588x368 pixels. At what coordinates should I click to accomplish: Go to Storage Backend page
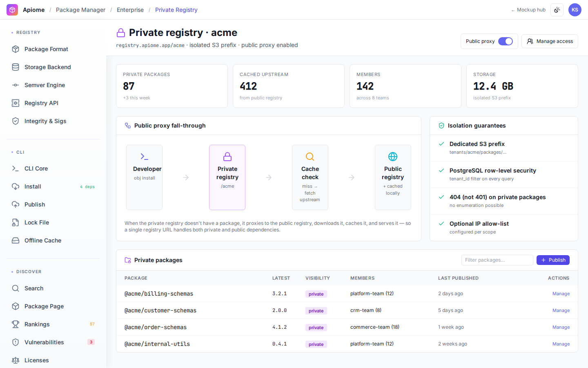tap(53, 67)
